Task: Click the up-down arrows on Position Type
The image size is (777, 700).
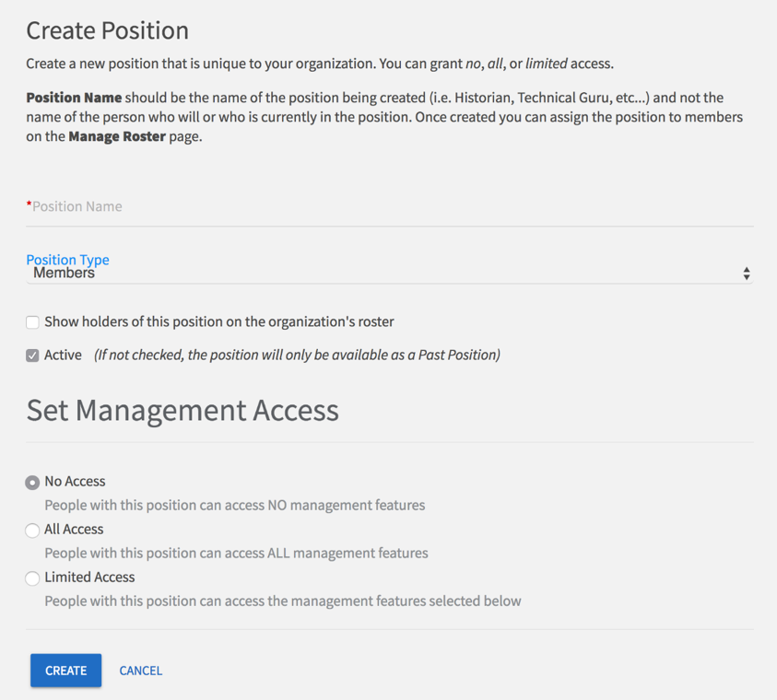Action: [746, 274]
